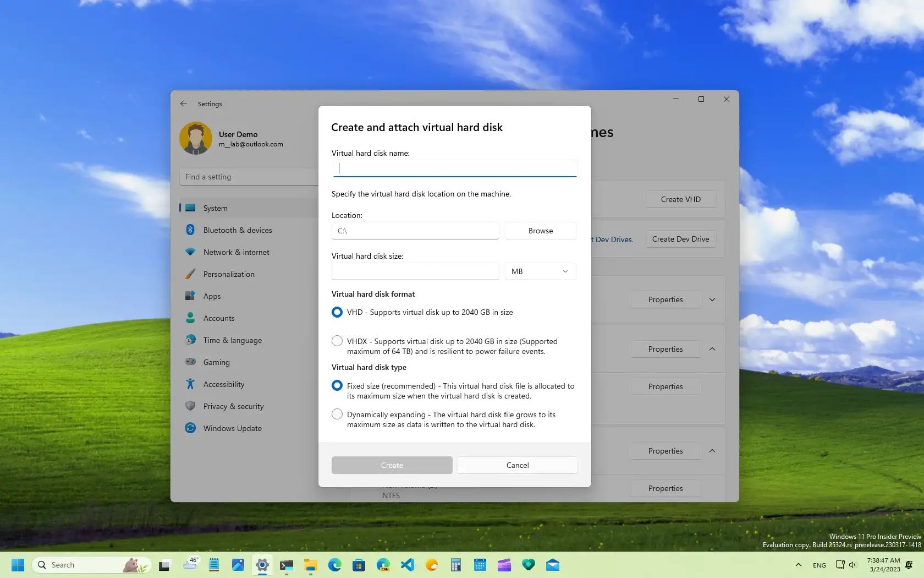Open the Time & language page
The height and width of the screenshot is (578, 924).
point(232,340)
